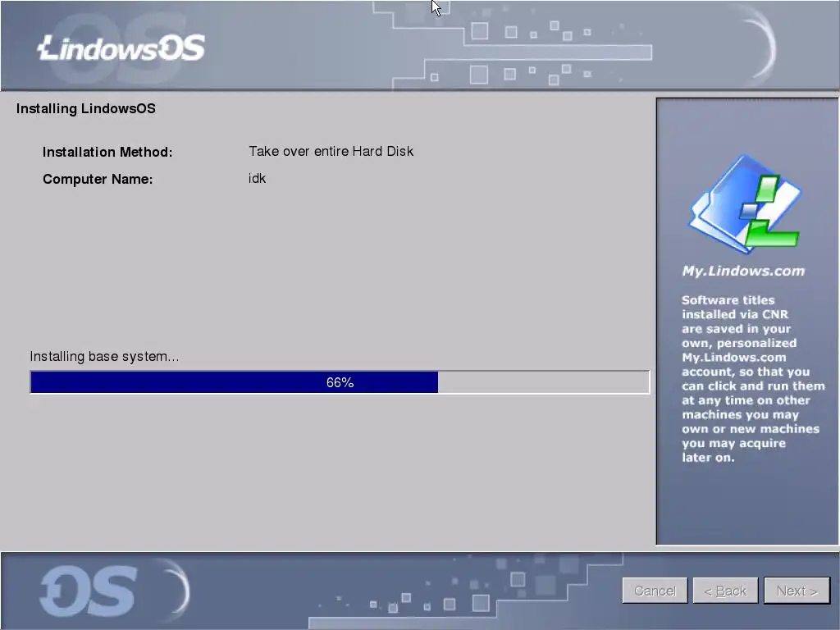Click 'Take over entire Hard Disk' value
This screenshot has height=630, width=840.
331,151
